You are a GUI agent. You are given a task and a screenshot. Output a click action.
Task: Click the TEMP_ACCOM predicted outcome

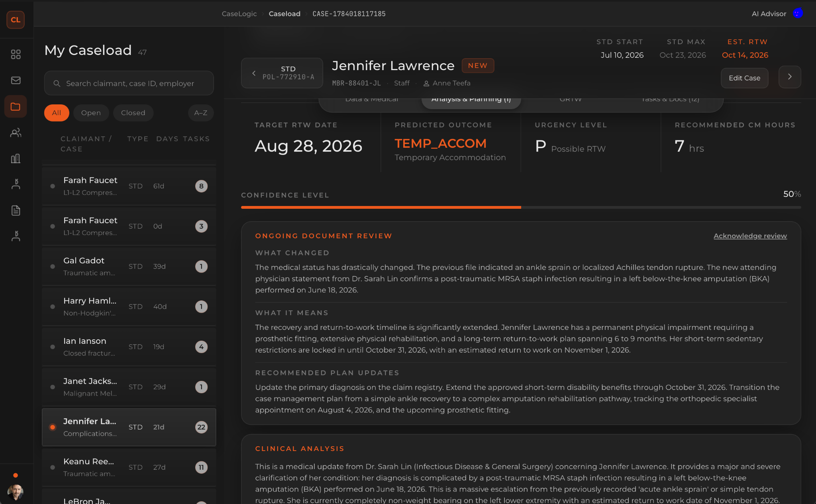point(440,143)
